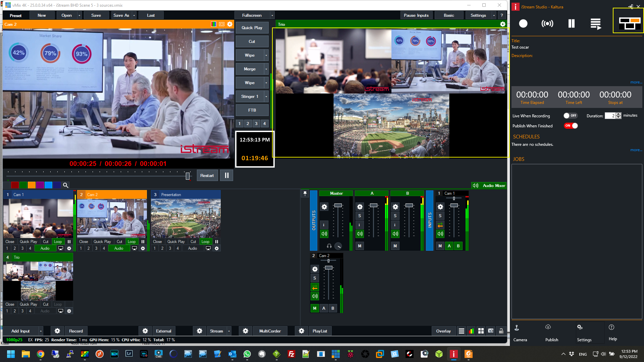Click Last in the top toolbar
This screenshot has width=644, height=362.
(151, 15)
